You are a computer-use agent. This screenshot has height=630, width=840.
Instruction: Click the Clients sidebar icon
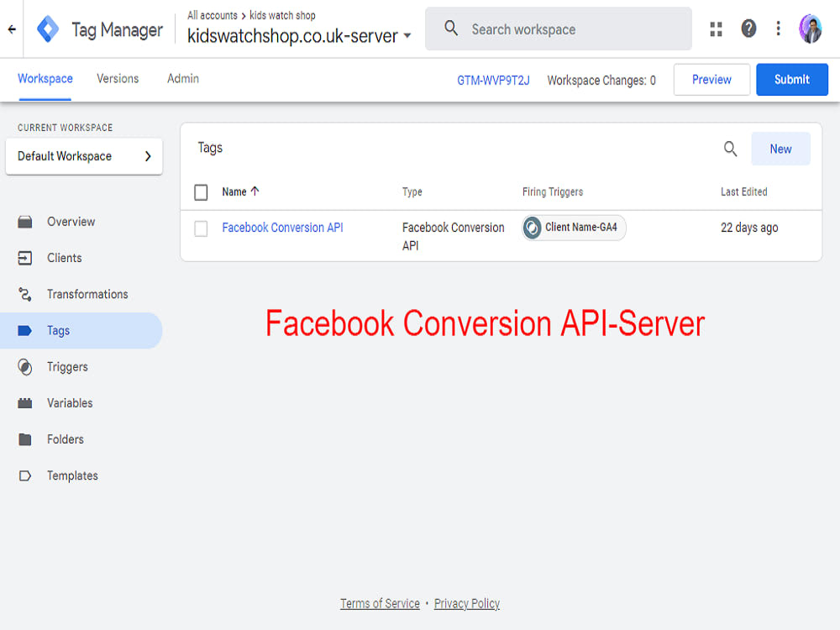click(x=24, y=258)
